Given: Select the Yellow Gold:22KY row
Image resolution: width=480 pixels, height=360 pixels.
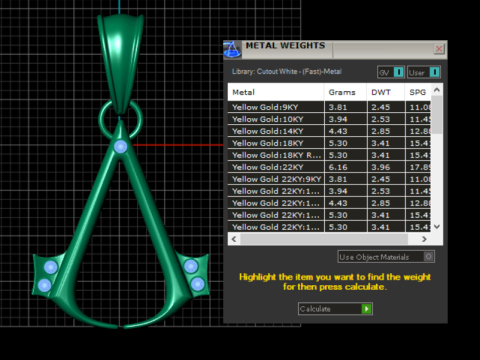Looking at the screenshot, I should 329,167.
